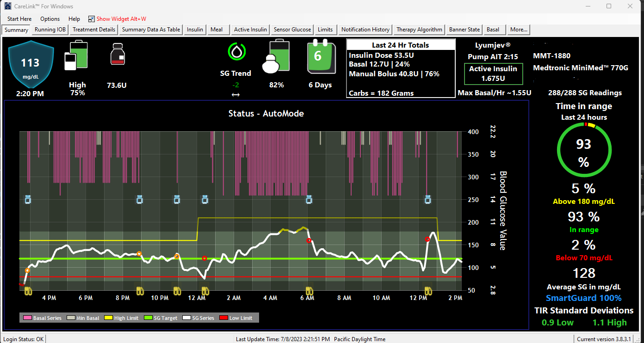Select the Meal tab

pos(218,30)
